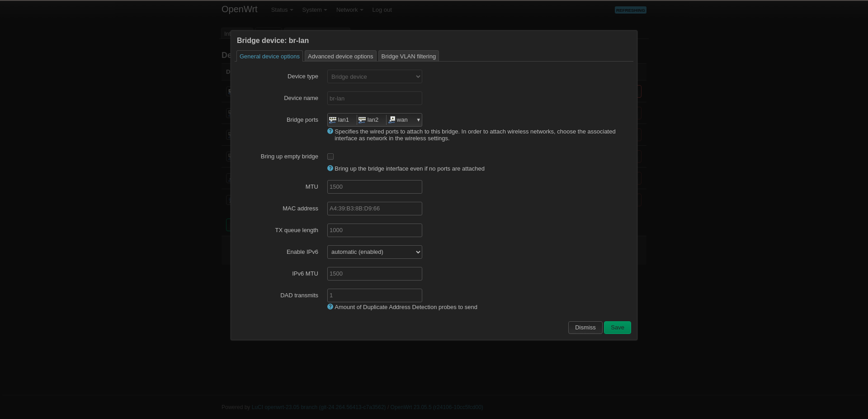Click the MTU input field

375,187
